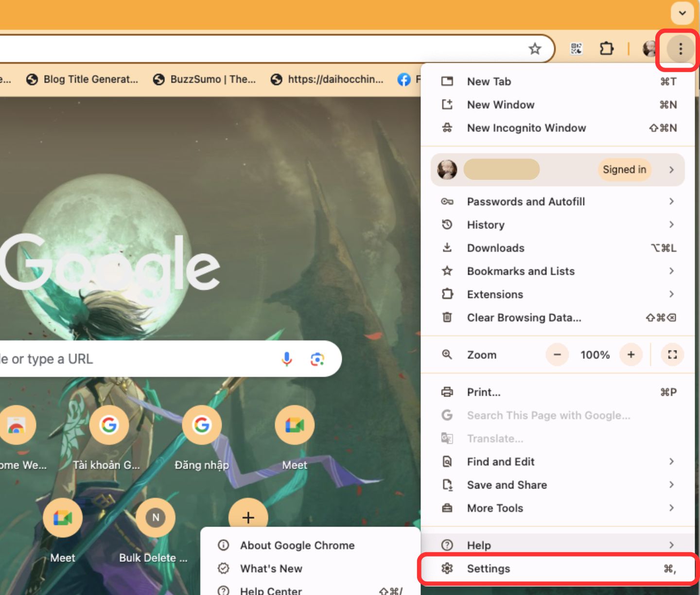The width and height of the screenshot is (700, 595).
Task: Open the QR code extension icon
Action: pyautogui.click(x=576, y=49)
